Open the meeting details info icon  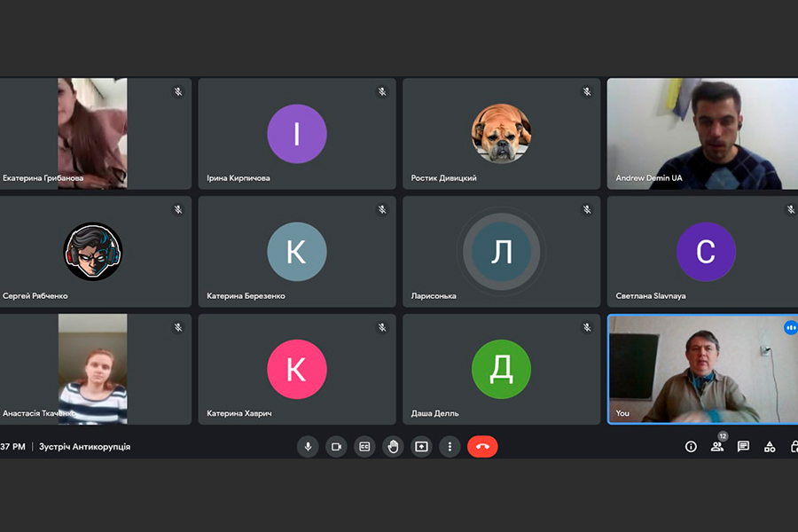point(691,447)
